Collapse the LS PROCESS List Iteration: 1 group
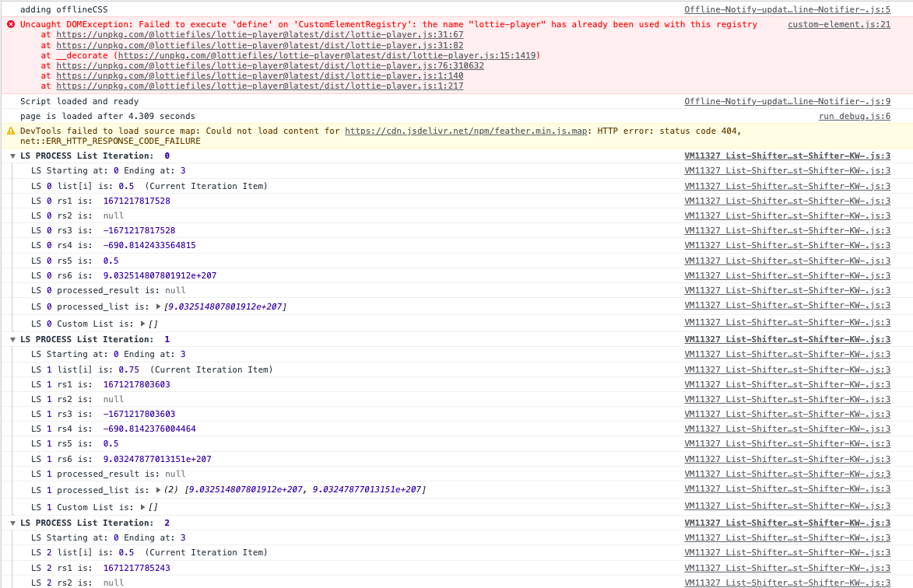Screen dimensions: 913x588 pyautogui.click(x=12, y=339)
